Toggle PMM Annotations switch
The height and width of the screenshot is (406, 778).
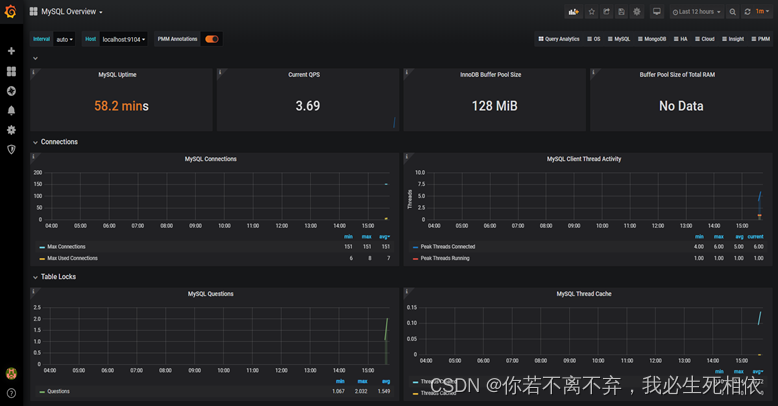212,39
